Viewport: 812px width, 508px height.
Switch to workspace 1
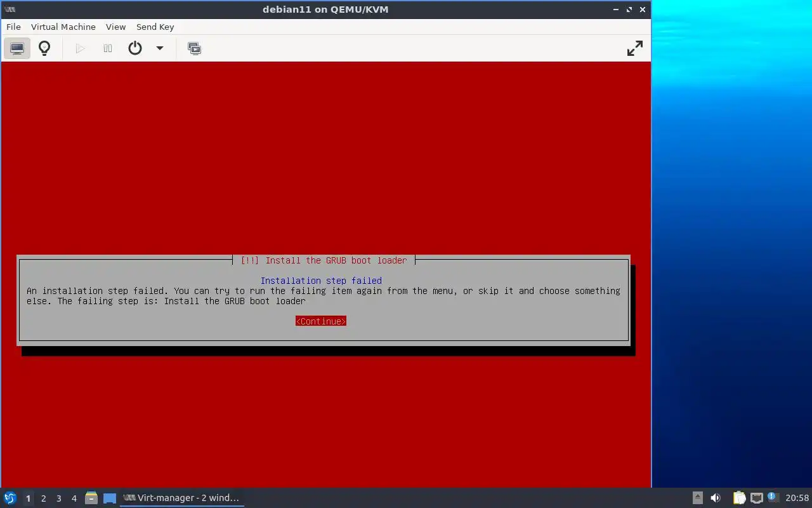click(x=28, y=498)
